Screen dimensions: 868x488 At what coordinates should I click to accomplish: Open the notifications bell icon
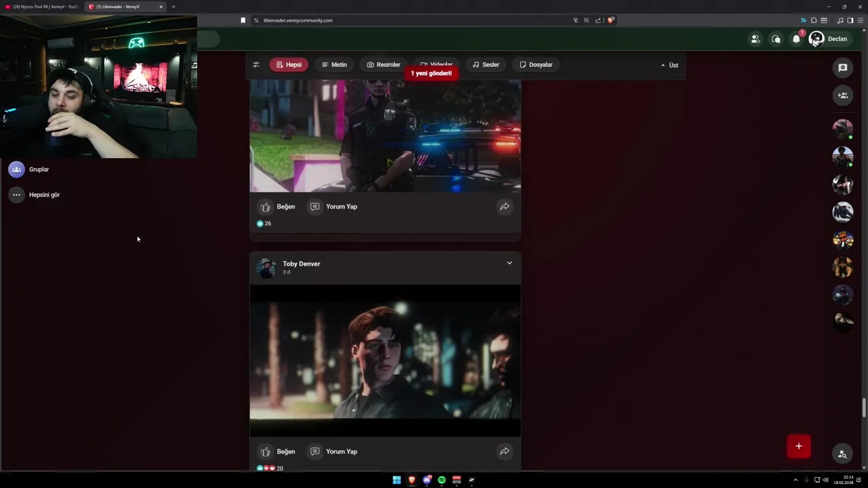[797, 39]
